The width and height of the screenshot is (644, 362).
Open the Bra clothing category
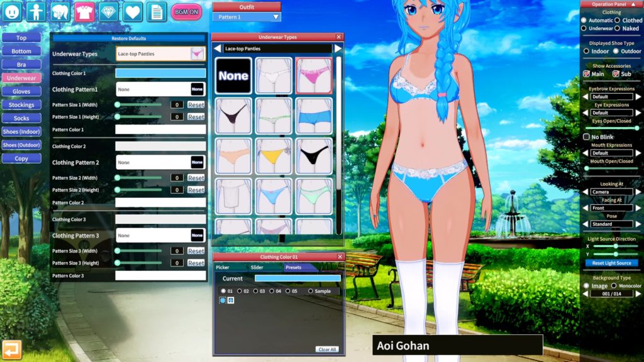click(x=21, y=65)
